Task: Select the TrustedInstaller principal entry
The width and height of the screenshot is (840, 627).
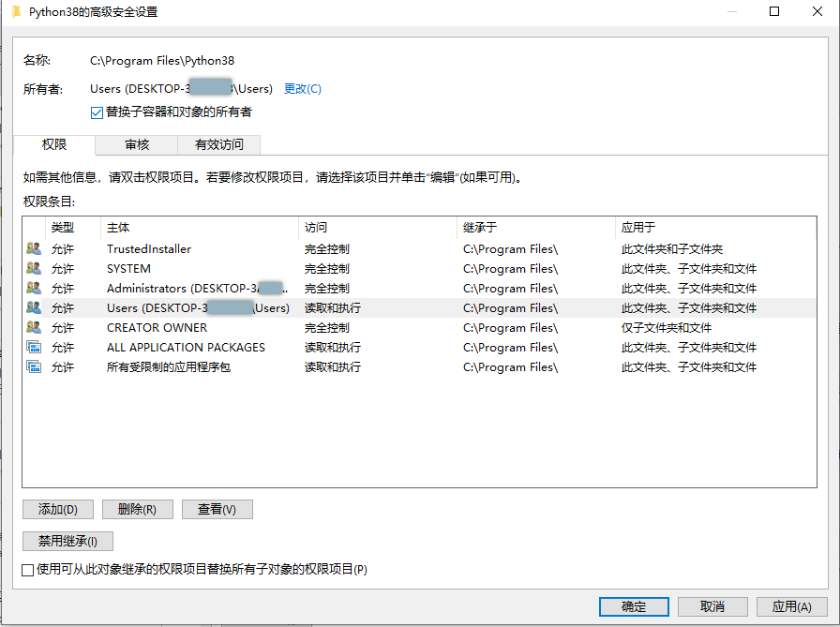Action: coord(149,249)
